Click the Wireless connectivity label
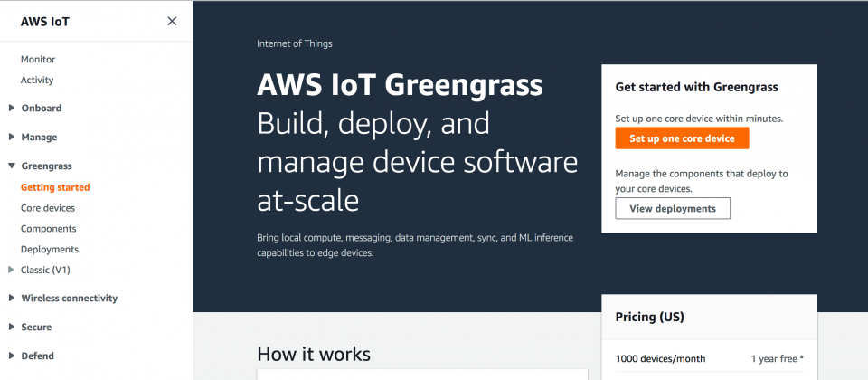This screenshot has width=868, height=380. (x=70, y=298)
